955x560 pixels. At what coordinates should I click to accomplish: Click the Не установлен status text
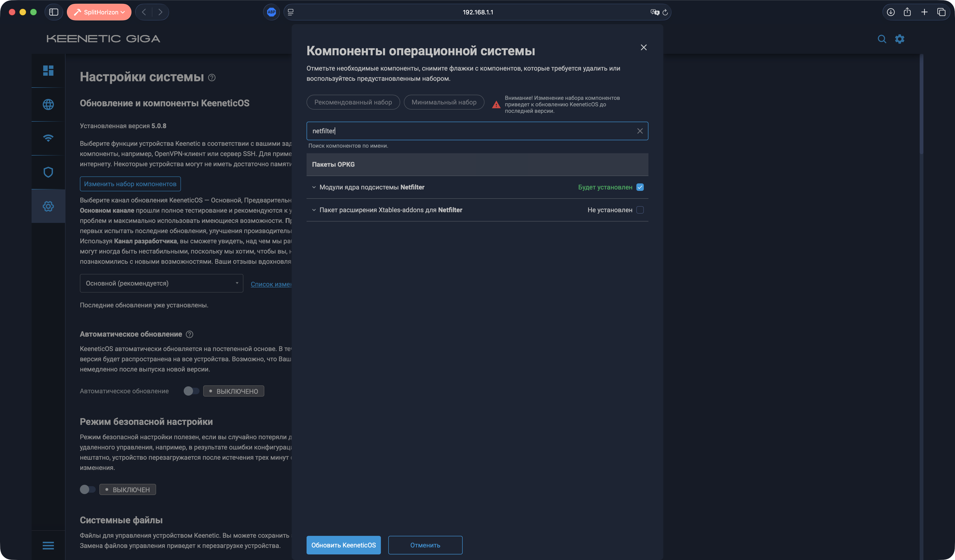610,210
